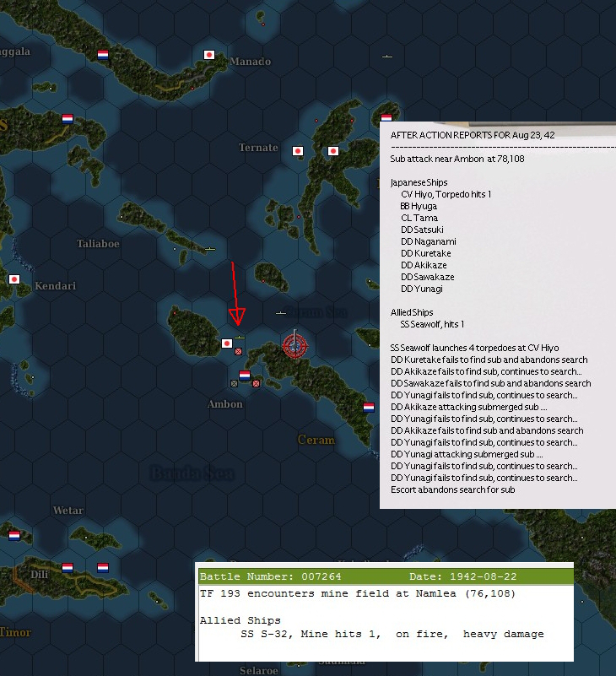Screen dimensions: 616x676
Task: Click 'SS S-32, Mine hits 1' damage line
Action: 392,634
